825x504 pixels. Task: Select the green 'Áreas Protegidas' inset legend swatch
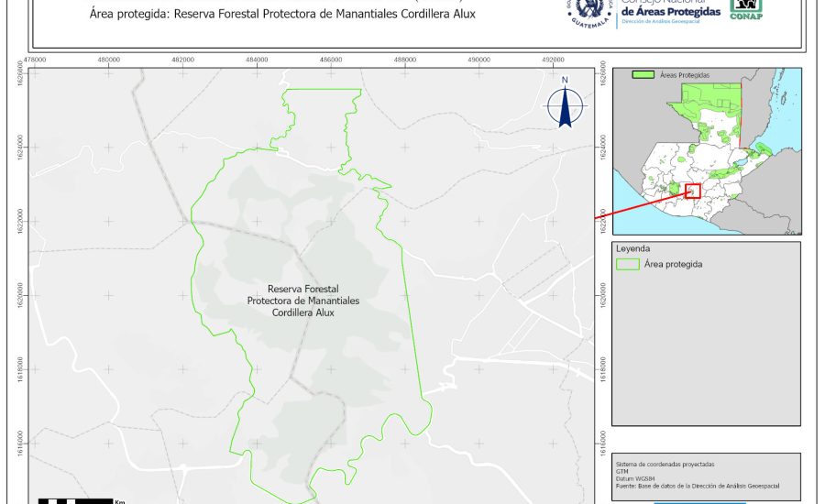[x=645, y=74]
